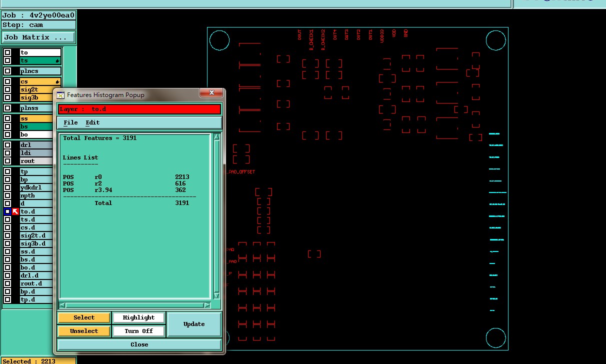Image resolution: width=606 pixels, height=364 pixels.
Task: Check the display box for drl
Action: [7, 145]
